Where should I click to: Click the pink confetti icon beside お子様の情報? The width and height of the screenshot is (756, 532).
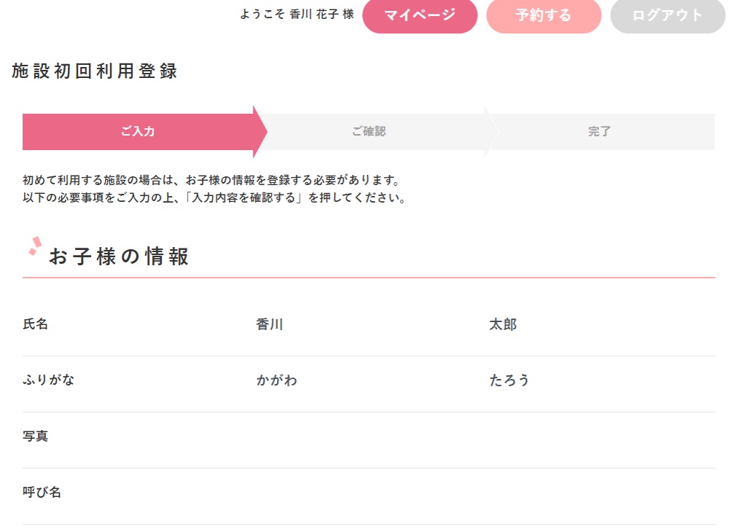pos(34,246)
